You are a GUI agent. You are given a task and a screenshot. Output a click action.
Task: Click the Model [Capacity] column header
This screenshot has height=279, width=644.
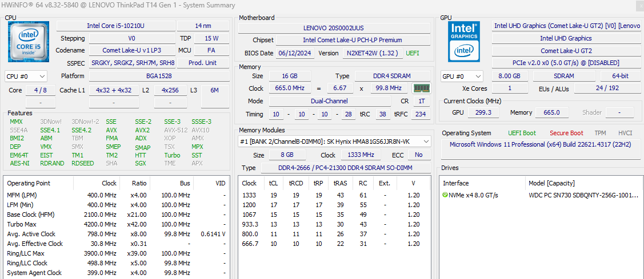tap(553, 183)
